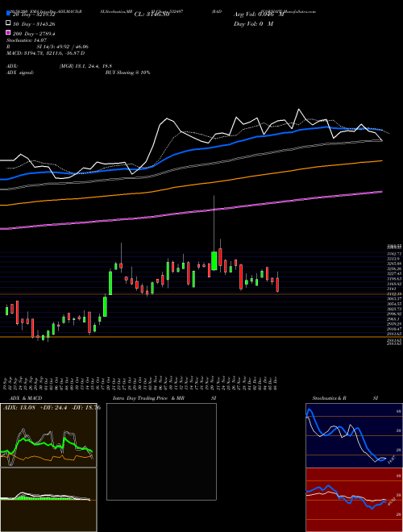Click the 'Stochastics: 14.07' readout

(27, 40)
